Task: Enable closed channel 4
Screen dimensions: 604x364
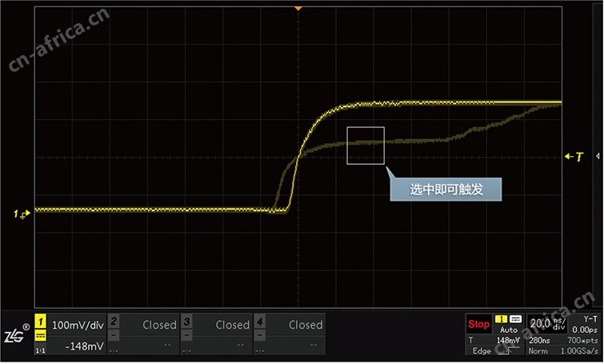Action: click(290, 334)
